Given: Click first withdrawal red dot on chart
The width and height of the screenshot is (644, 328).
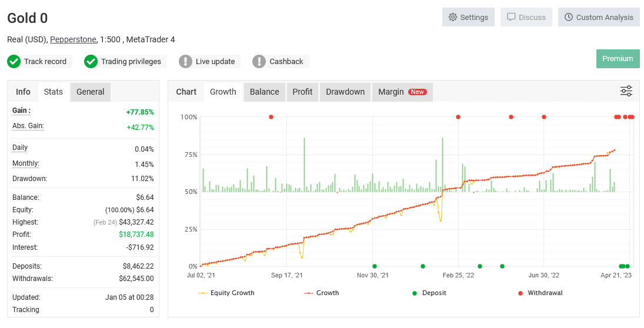Looking at the screenshot, I should 271,117.
